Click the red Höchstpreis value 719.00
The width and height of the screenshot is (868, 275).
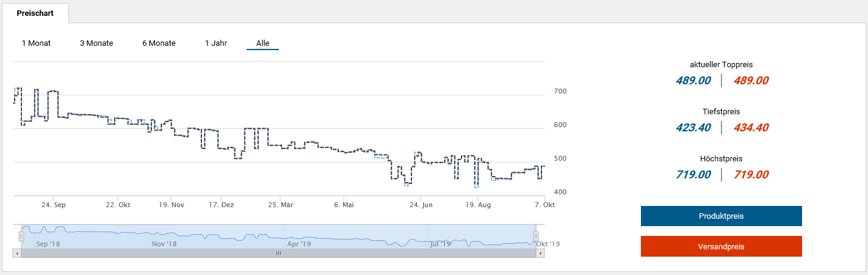click(x=750, y=175)
